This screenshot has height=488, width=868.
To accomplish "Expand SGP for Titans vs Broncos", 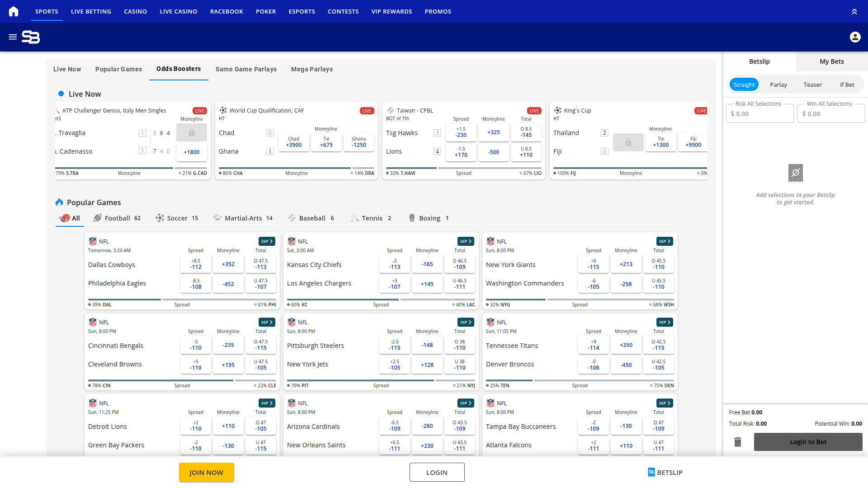I will coord(664,322).
